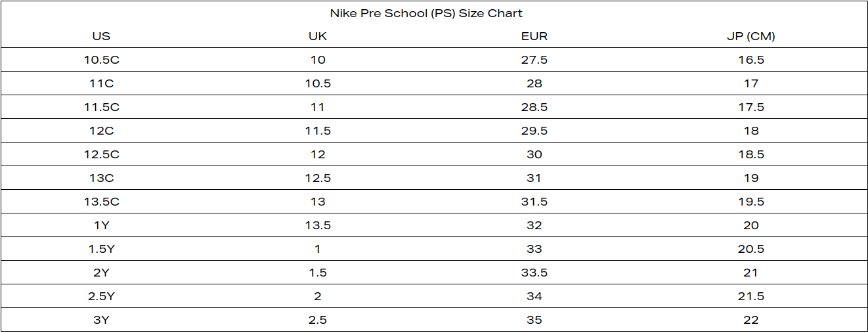The height and width of the screenshot is (333, 868).
Task: Select US size 1Y
Action: pos(101,225)
